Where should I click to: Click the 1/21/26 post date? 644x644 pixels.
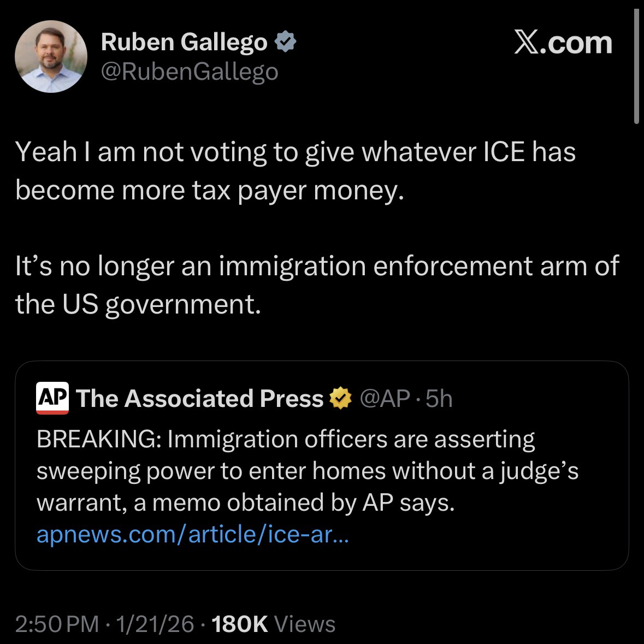pos(155,624)
